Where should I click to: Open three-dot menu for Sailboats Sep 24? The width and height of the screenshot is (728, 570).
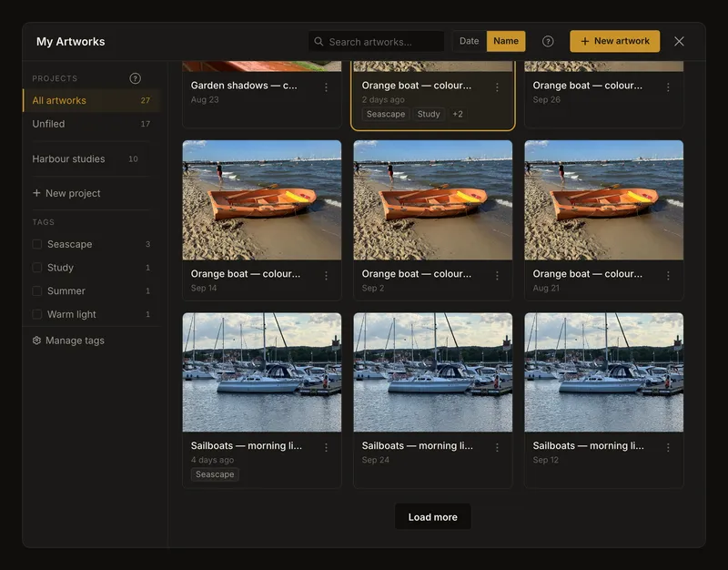497,447
